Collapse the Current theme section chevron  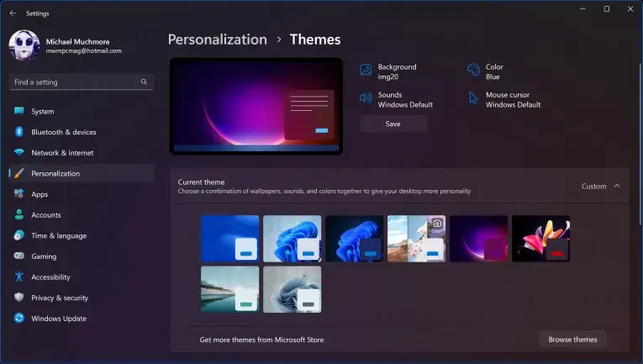tap(617, 186)
